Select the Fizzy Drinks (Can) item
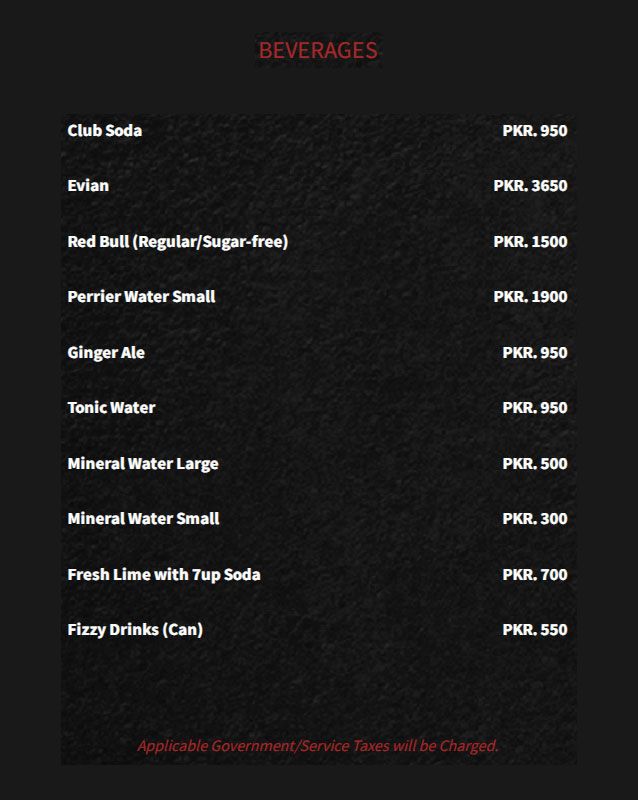This screenshot has height=800, width=638. 135,630
